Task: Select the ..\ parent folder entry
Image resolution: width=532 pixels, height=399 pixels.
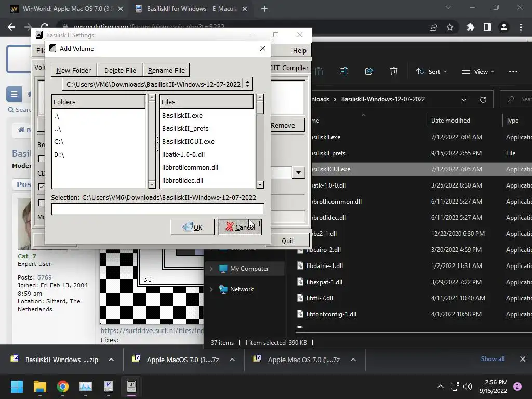Action: point(98,129)
